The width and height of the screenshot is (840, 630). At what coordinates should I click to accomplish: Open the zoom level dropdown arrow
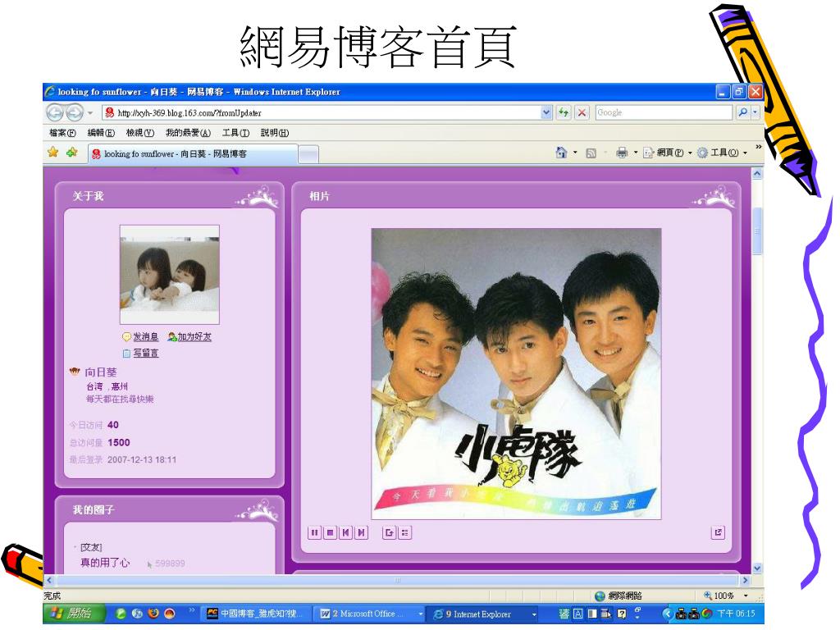pos(745,596)
